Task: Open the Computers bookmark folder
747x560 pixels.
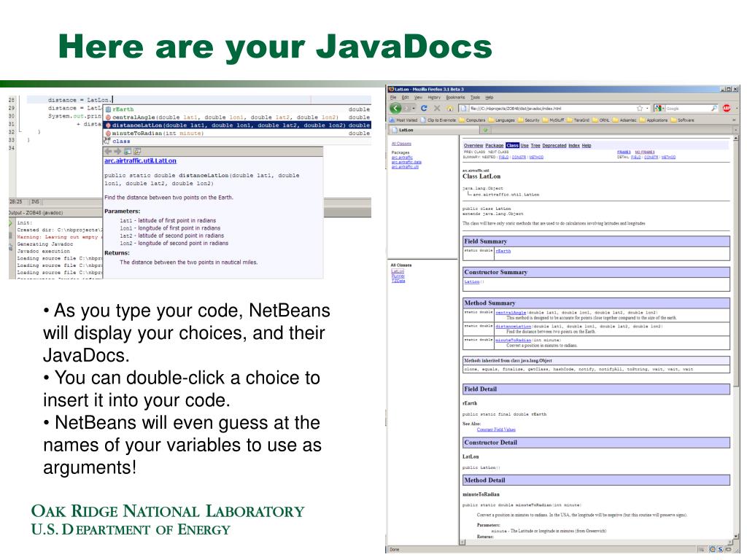Action: 472,120
